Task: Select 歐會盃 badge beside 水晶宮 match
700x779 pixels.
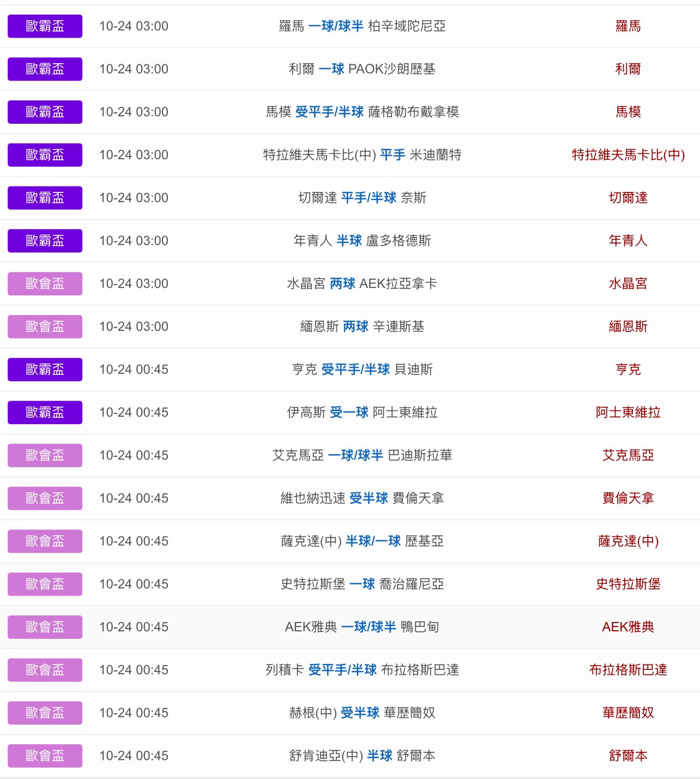Action: 45,284
